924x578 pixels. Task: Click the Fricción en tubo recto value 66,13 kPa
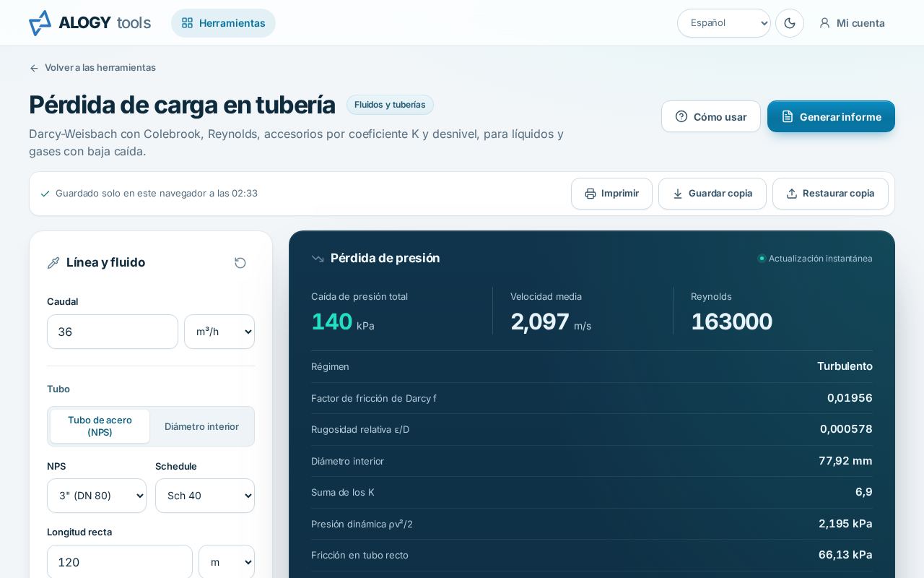[x=845, y=555]
